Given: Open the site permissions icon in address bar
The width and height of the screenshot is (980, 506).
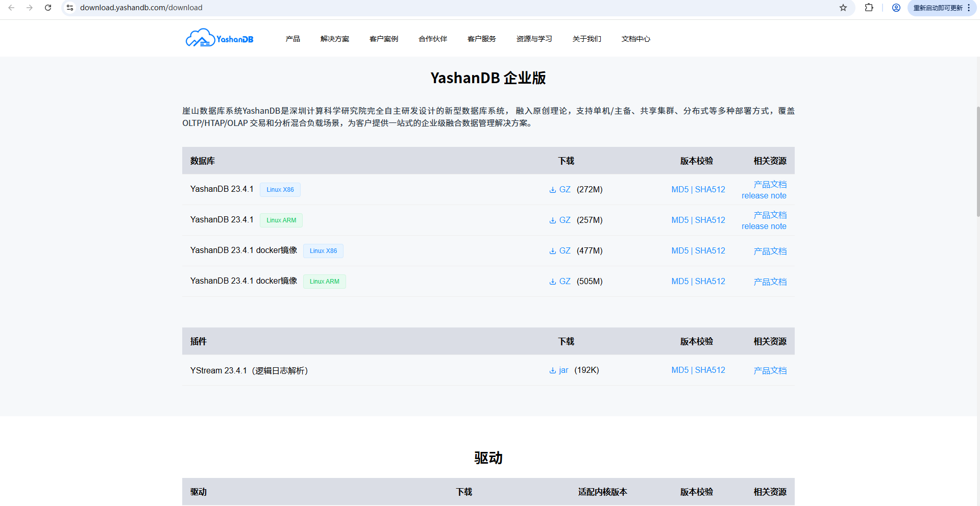Looking at the screenshot, I should click(x=69, y=8).
